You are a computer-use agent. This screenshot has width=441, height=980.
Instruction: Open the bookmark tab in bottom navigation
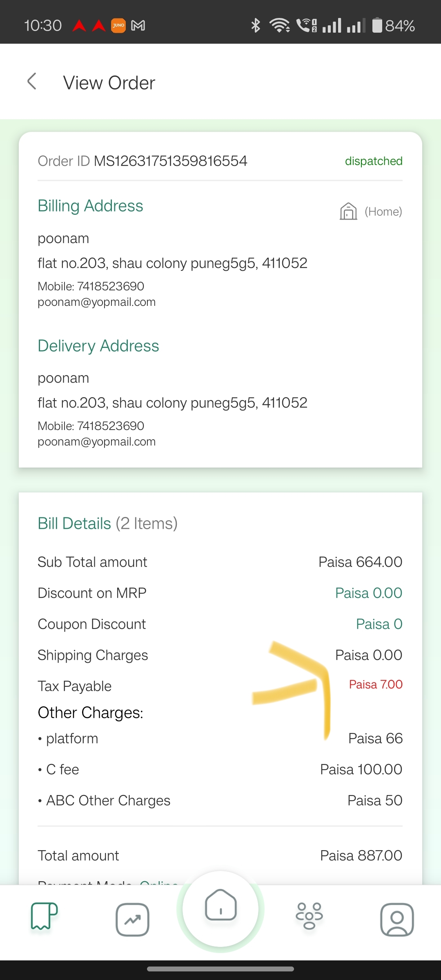point(44,916)
